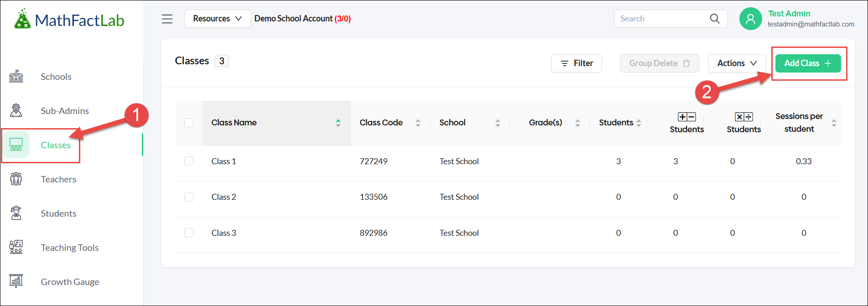The height and width of the screenshot is (306, 868).
Task: Click 'Test School' in Class 3 row
Action: [459, 233]
